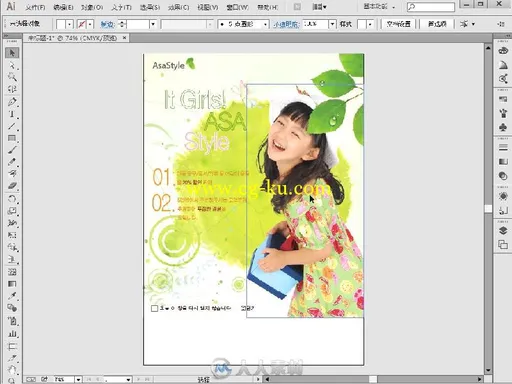512x384 pixels.
Task: Select the Eyedropper tool
Action: click(x=12, y=296)
